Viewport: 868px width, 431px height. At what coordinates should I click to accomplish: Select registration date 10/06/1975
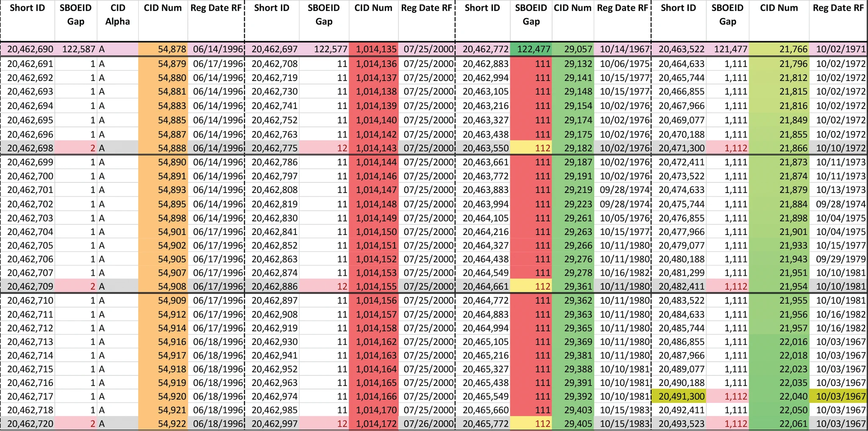pyautogui.click(x=622, y=64)
